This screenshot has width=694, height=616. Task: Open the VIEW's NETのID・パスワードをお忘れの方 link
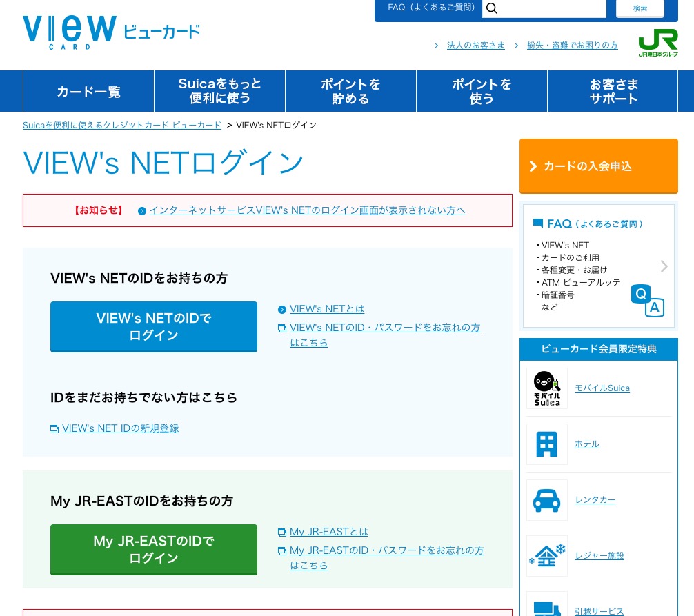pyautogui.click(x=385, y=335)
